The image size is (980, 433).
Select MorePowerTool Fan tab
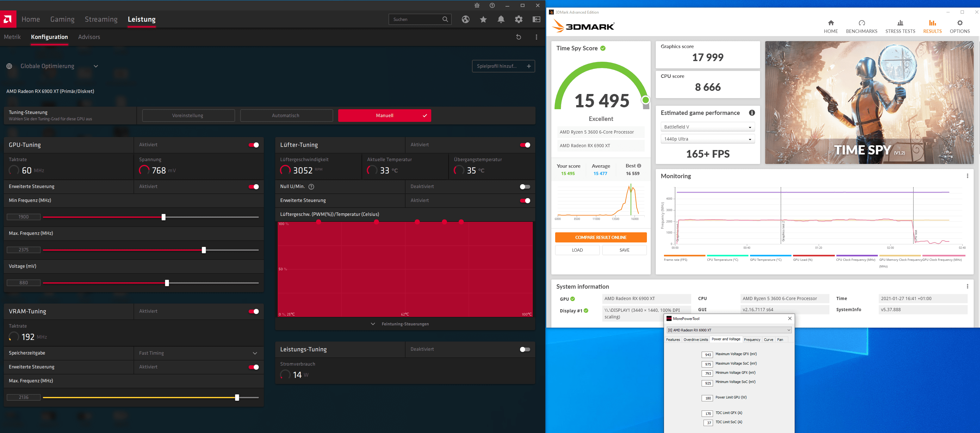click(780, 340)
